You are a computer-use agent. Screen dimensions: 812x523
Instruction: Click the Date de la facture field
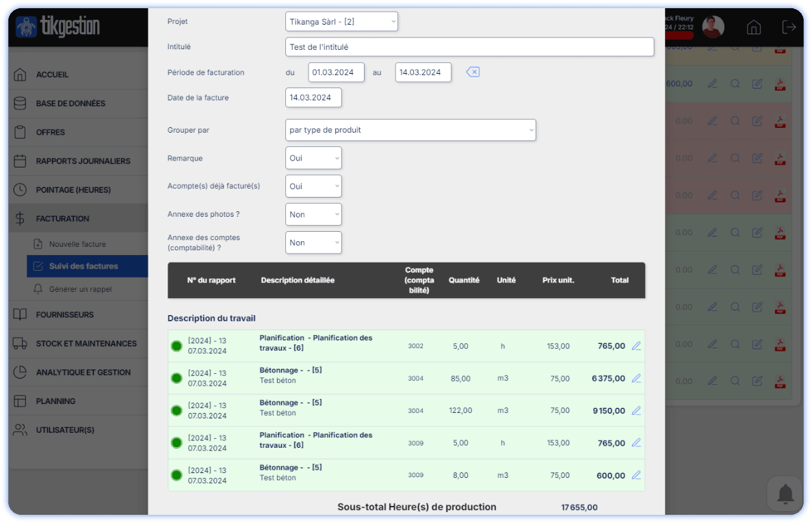point(313,98)
